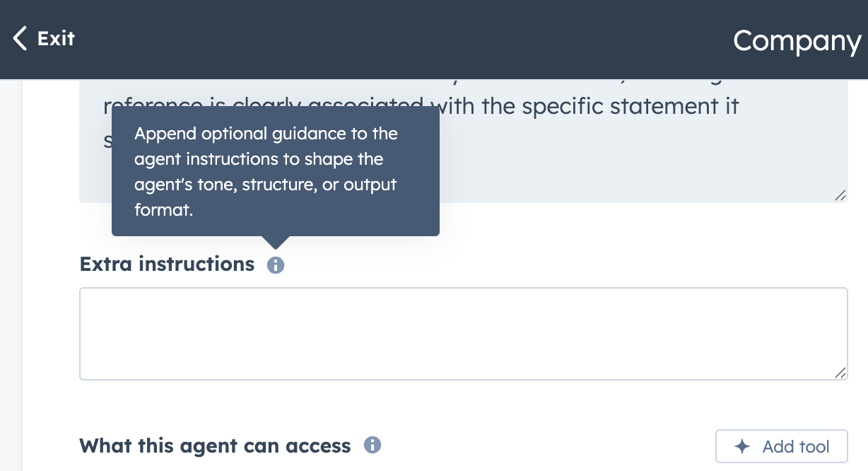
Task: Click the word 'format.' in the tooltip
Action: (x=163, y=210)
